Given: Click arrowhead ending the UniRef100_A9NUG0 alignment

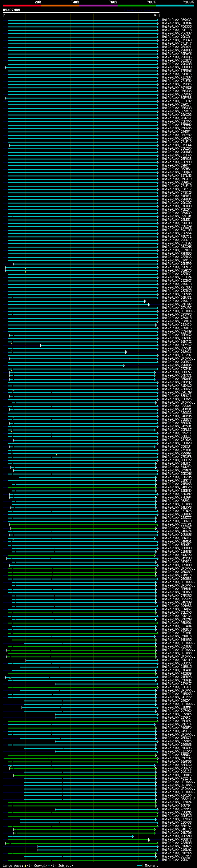Looking at the screenshot, I should pos(123,365).
